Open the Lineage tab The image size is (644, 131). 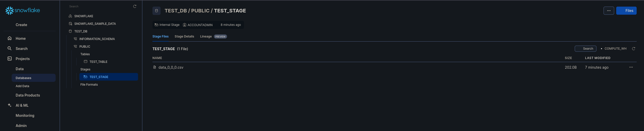(206, 36)
